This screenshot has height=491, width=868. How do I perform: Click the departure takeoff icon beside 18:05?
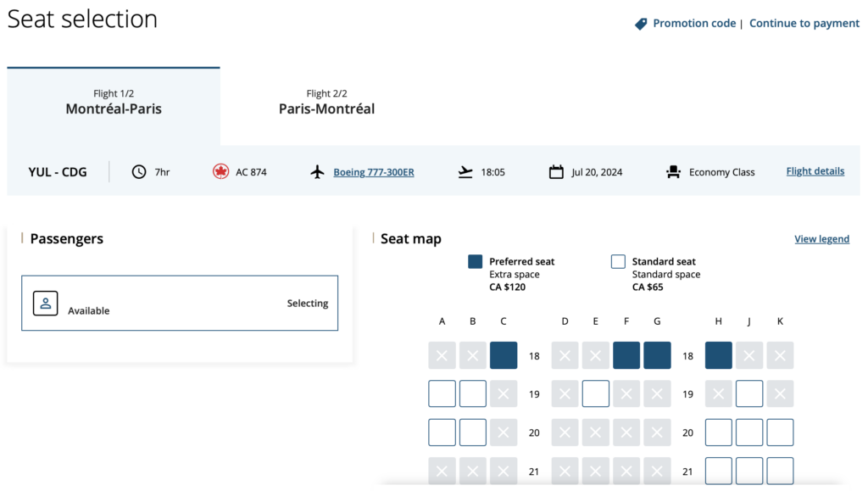[x=465, y=170]
